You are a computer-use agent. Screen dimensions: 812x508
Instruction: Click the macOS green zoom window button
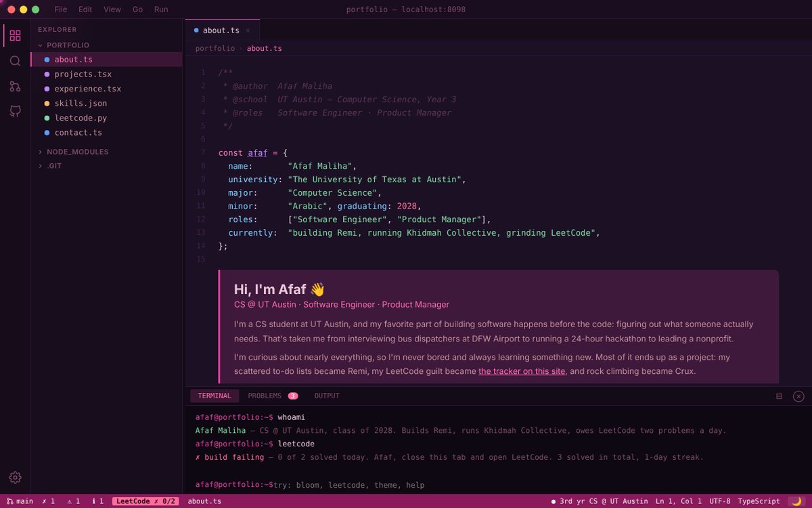pyautogui.click(x=36, y=9)
